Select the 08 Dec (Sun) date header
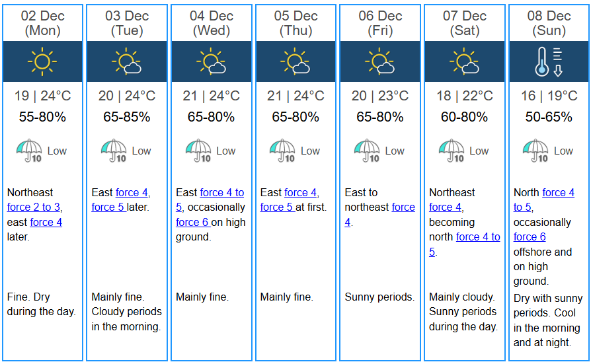The image size is (591, 364). [x=549, y=23]
